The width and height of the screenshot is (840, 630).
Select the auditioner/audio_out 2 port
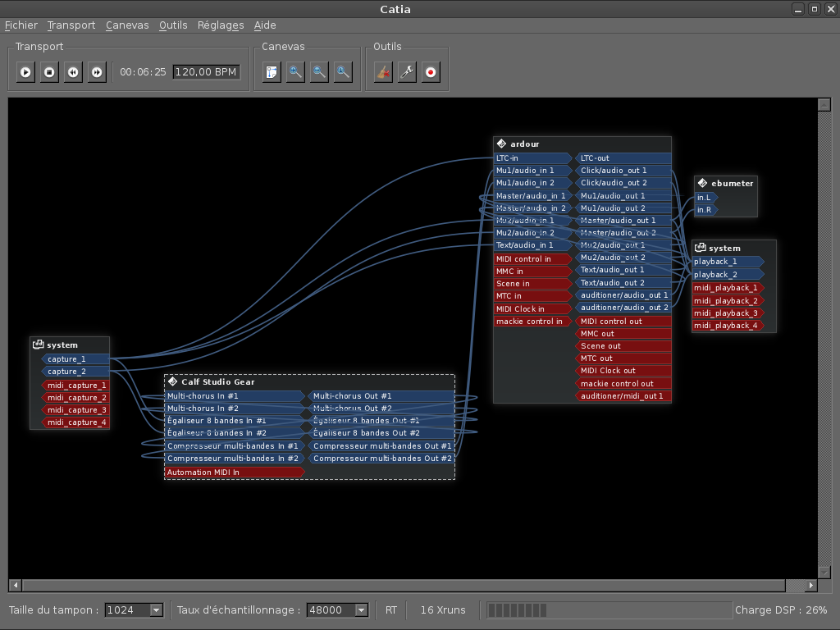point(623,308)
